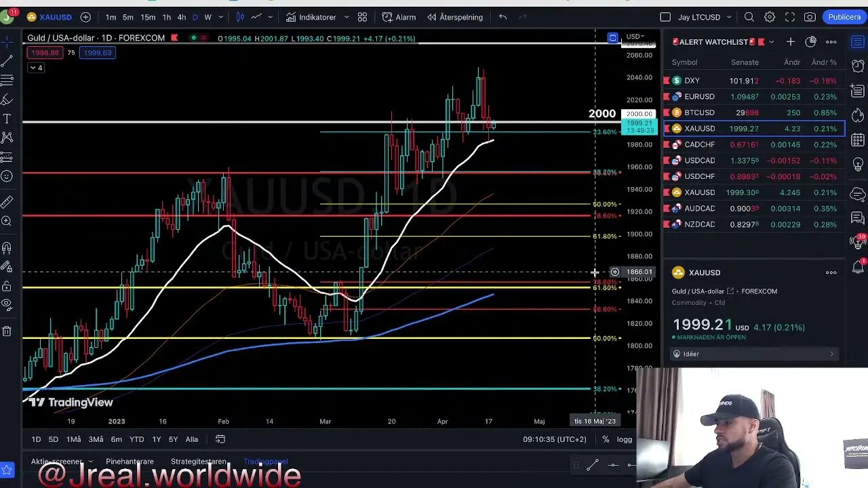The width and height of the screenshot is (868, 488).
Task: Open watchlist more options menu
Action: tap(831, 42)
